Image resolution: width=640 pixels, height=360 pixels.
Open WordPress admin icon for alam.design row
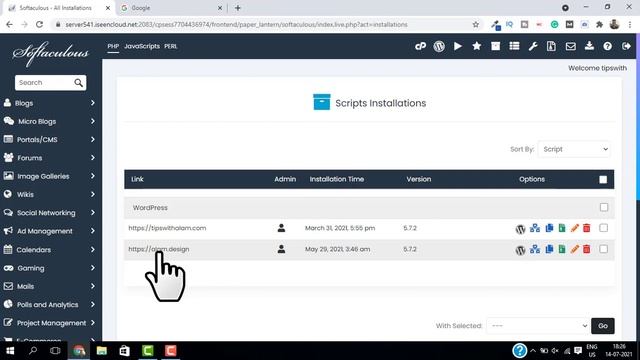(x=520, y=250)
